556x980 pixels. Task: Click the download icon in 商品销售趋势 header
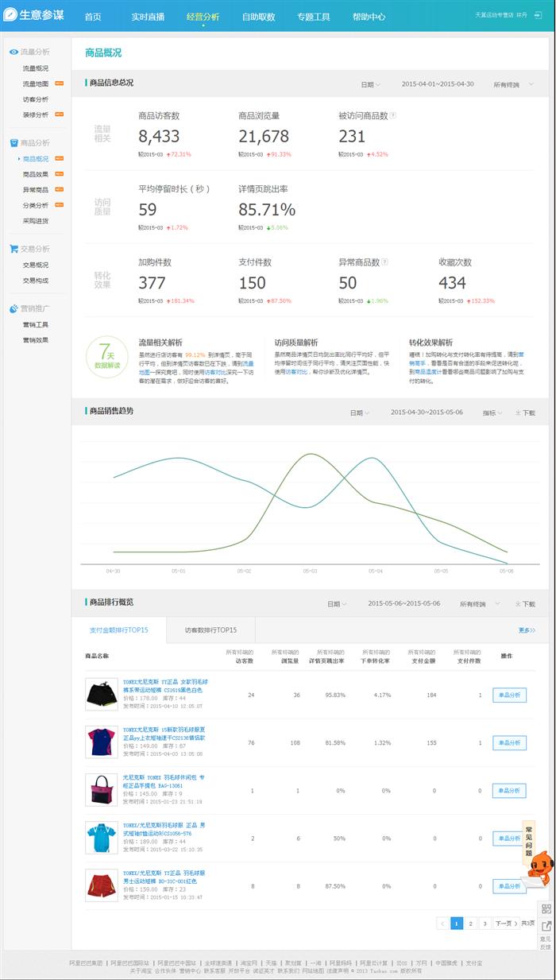[518, 413]
